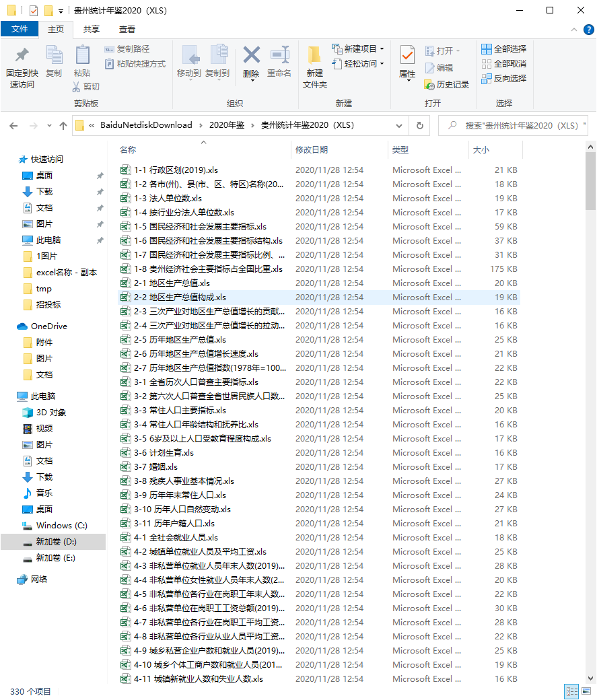Click Select none in the ribbon
The image size is (597, 700).
point(503,64)
